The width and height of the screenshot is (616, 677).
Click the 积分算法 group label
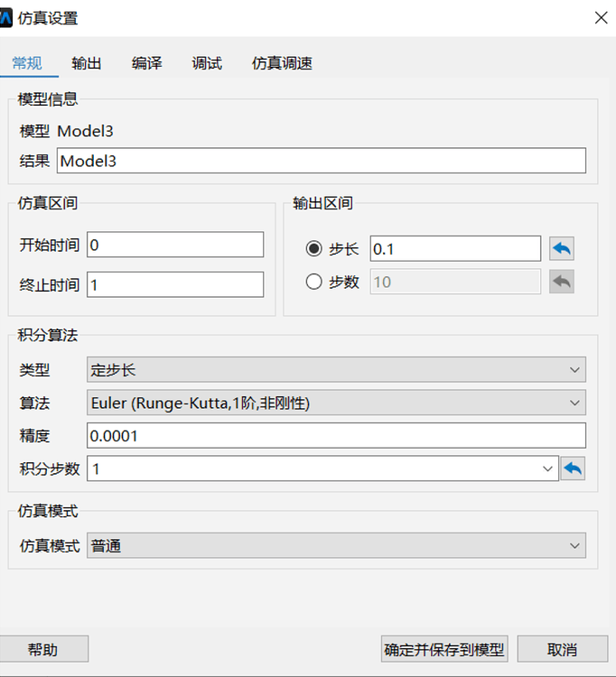(48, 336)
